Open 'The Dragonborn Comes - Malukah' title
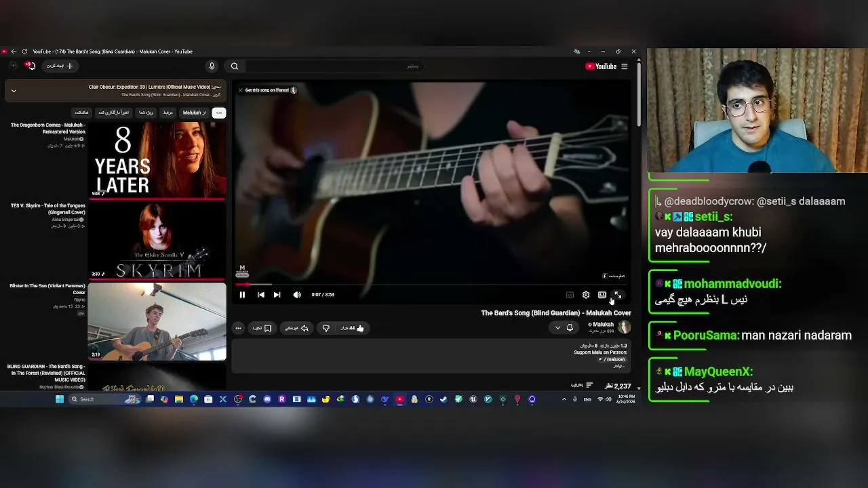 tap(47, 128)
